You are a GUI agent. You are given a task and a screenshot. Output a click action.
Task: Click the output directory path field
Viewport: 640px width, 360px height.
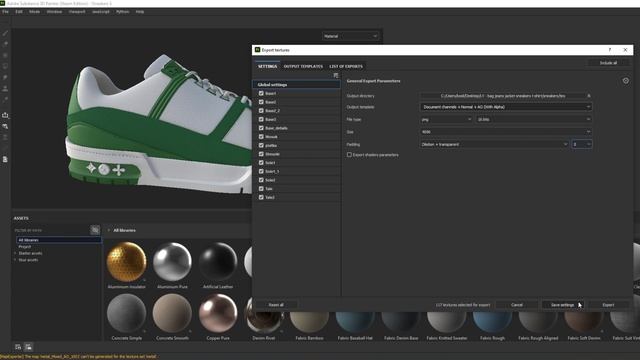(x=502, y=96)
